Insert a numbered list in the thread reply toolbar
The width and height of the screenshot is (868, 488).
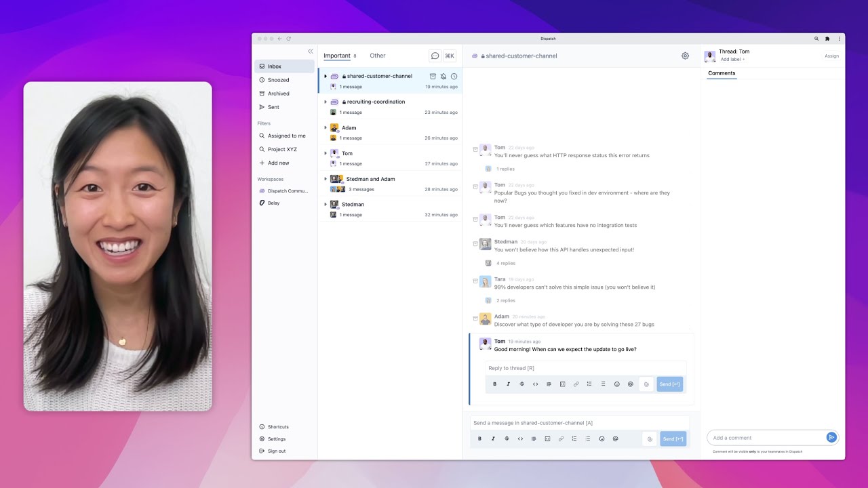[589, 384]
